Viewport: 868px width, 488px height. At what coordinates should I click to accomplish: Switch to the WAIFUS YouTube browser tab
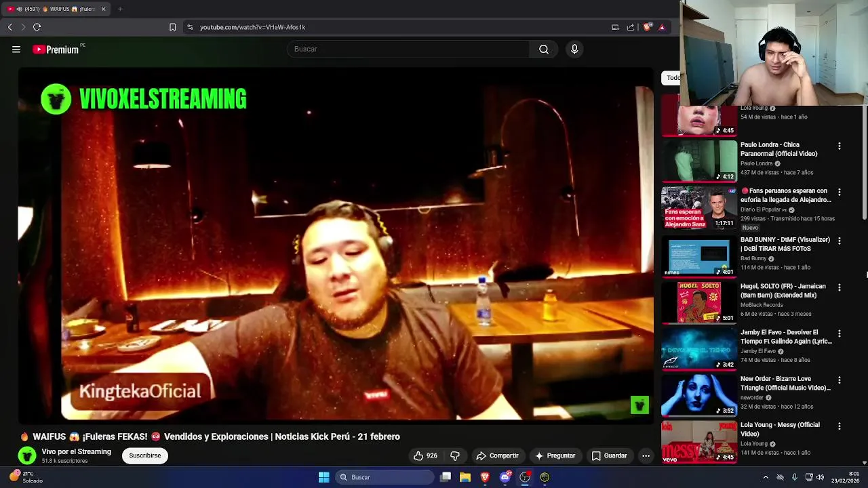pos(55,9)
